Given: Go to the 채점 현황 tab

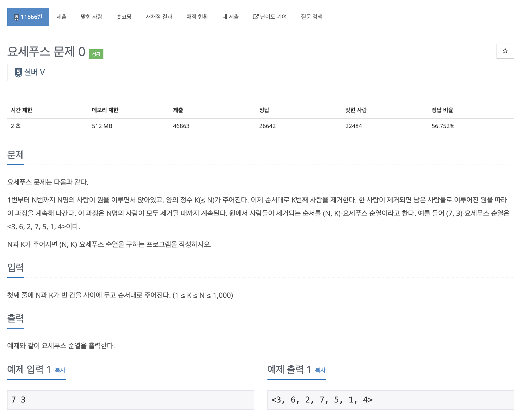Looking at the screenshot, I should point(197,17).
